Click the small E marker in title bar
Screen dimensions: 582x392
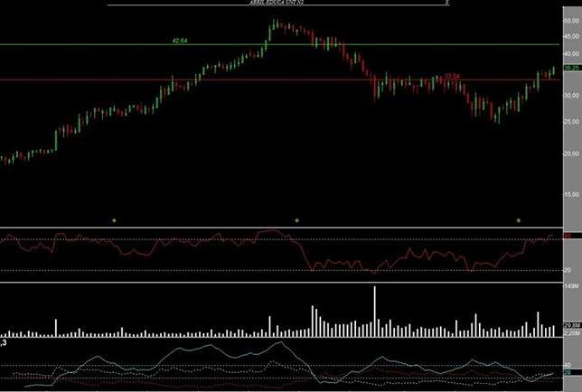(x=446, y=4)
